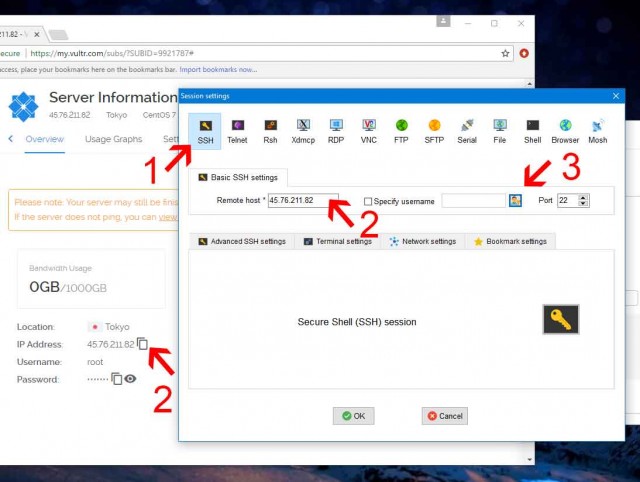640x482 pixels.
Task: Click the Cancel button
Action: 445,416
